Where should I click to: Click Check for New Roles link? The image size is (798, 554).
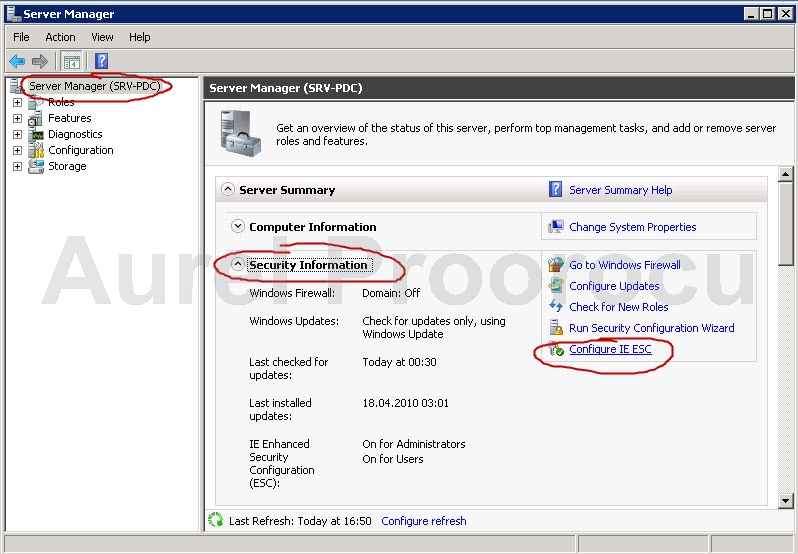click(618, 307)
